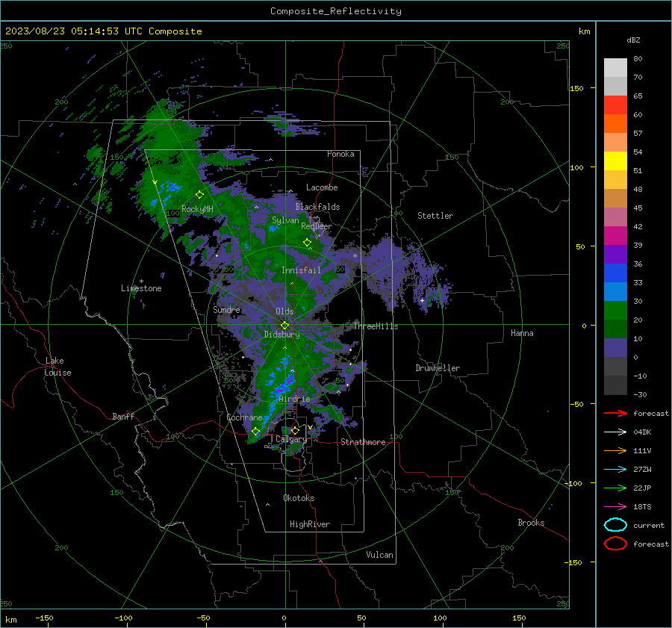
Task: Select the yellow diamond at radar center near Olds
Action: click(284, 326)
